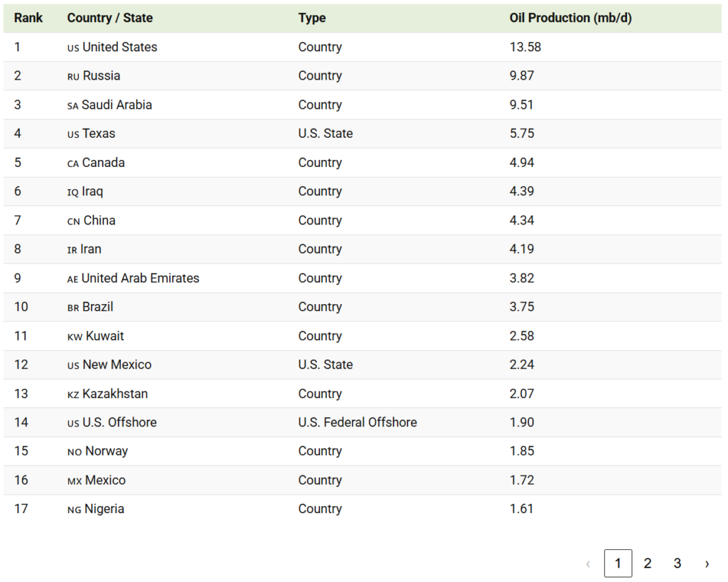Click the 9.87 production value
The image size is (728, 582).
[522, 75]
